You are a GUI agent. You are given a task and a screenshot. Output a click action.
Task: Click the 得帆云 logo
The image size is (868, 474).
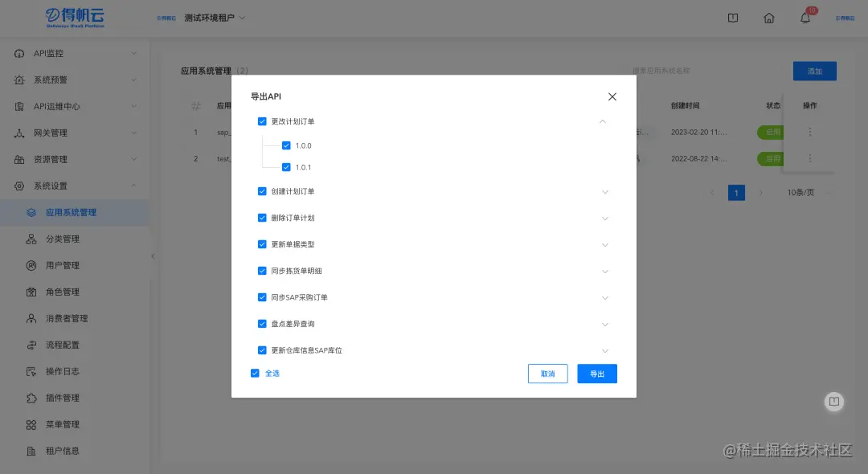tap(75, 18)
